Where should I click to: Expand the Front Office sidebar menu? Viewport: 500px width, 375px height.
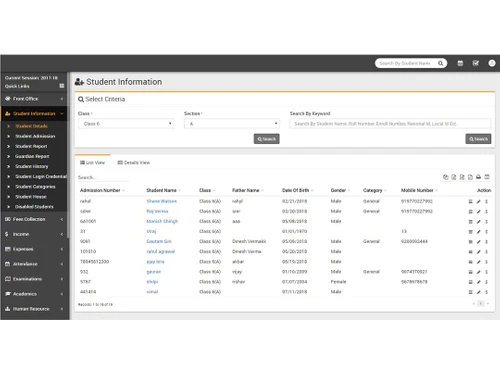click(34, 99)
